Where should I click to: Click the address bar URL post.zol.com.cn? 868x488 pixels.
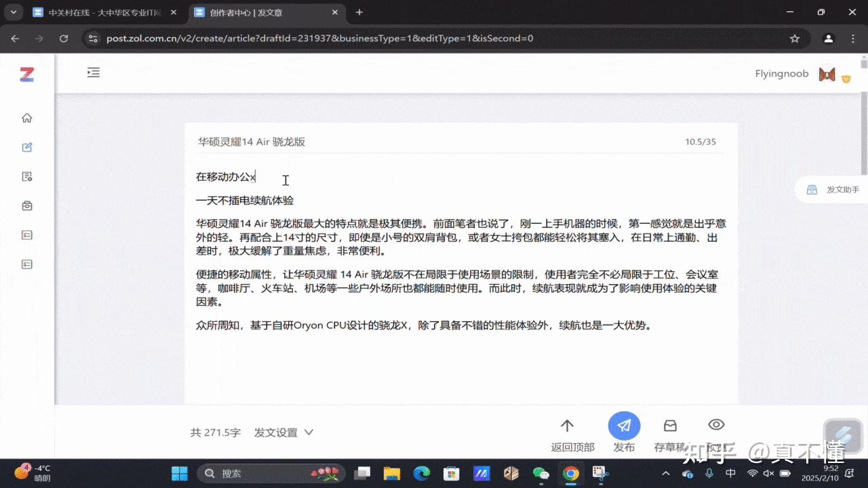[319, 39]
